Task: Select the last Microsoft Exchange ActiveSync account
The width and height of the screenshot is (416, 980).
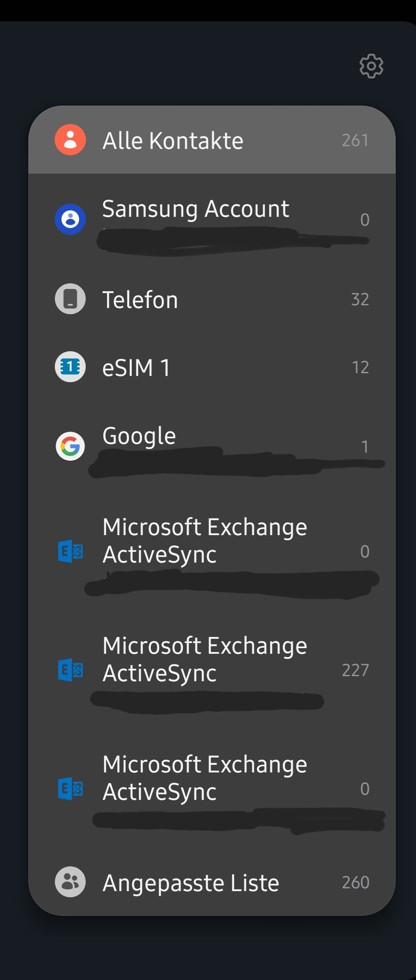Action: point(212,788)
